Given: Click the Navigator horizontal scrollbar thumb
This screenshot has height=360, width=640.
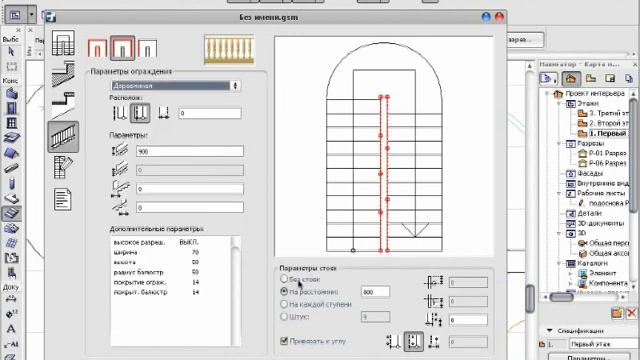Looking at the screenshot, I should coord(562,297).
